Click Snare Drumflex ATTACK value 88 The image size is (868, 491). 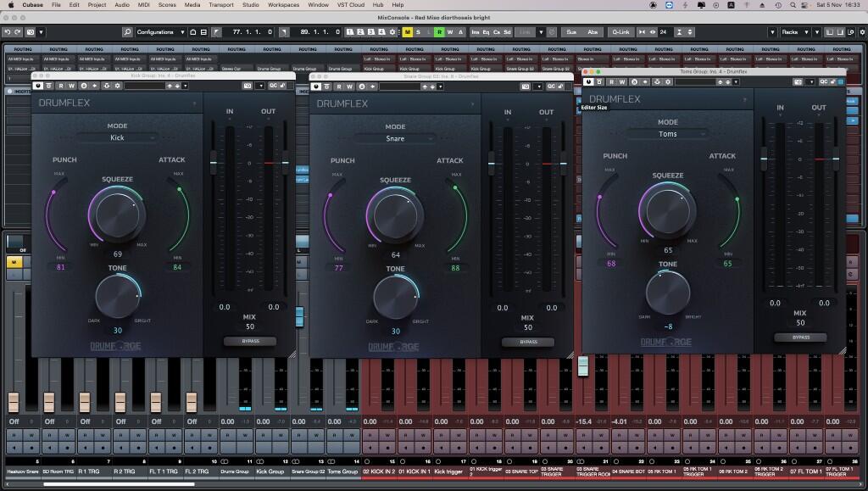tap(455, 268)
